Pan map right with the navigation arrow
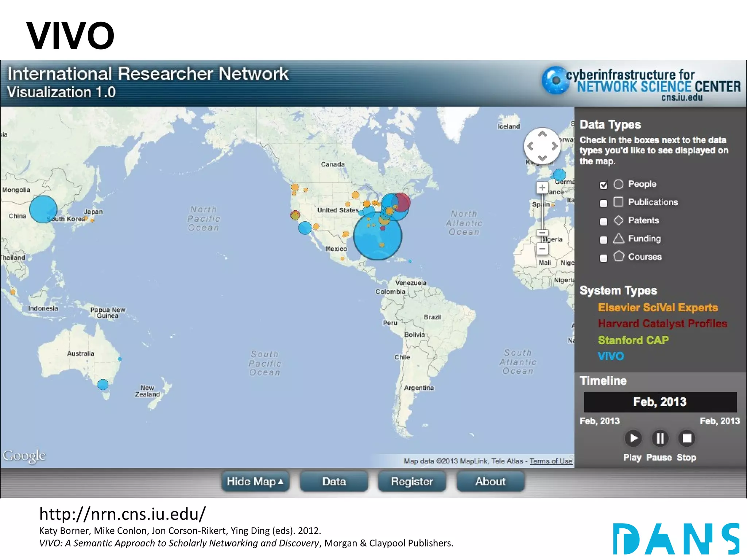Screen dimensions: 747x560 tap(554, 146)
